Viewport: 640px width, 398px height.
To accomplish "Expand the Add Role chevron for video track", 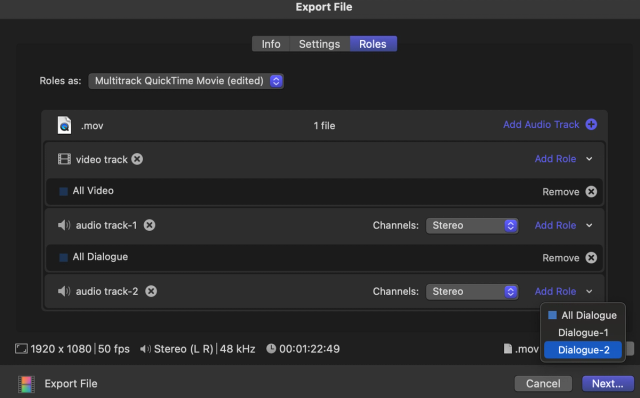I will 589,159.
